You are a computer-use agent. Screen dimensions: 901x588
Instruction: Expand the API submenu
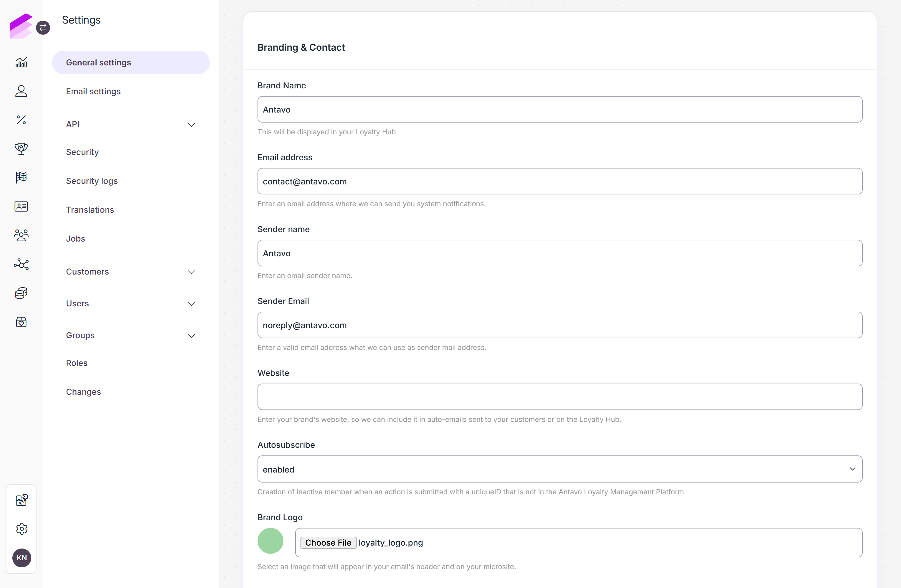pyautogui.click(x=131, y=124)
